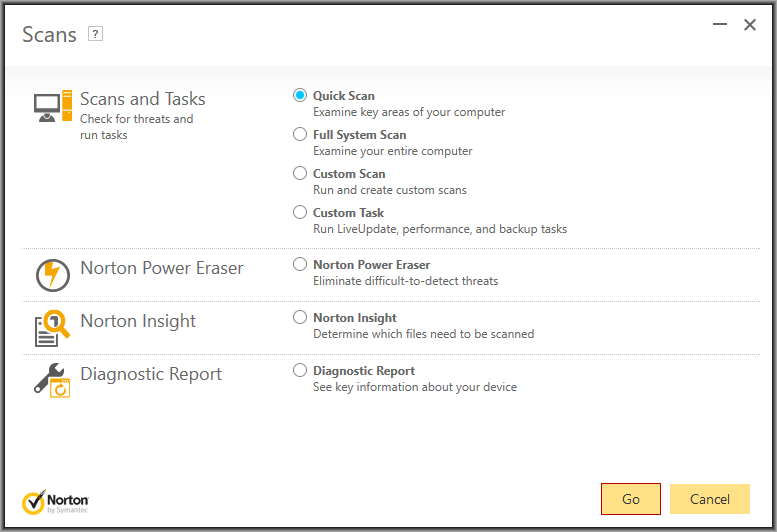The image size is (777, 532).
Task: Select the Quick Scan radio button
Action: [x=300, y=95]
